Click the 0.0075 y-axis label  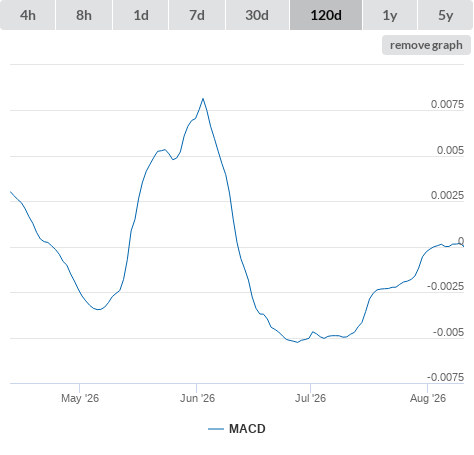point(447,104)
